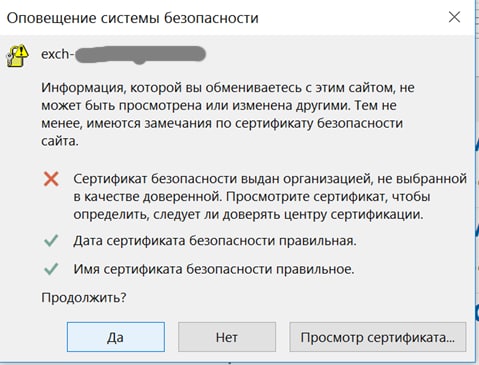Screen dimensions: 479x365
Task: Click the text Имя сертификата безопасности правильное
Action: pos(214,269)
